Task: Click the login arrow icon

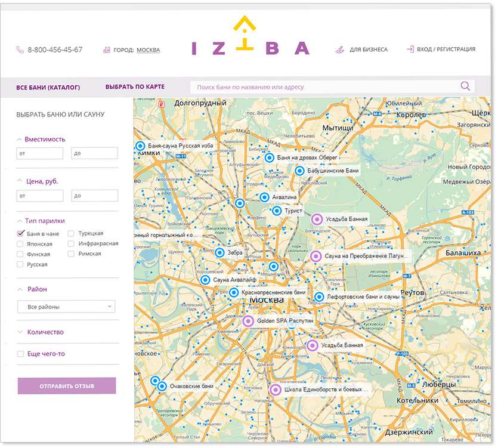Action: coord(410,50)
